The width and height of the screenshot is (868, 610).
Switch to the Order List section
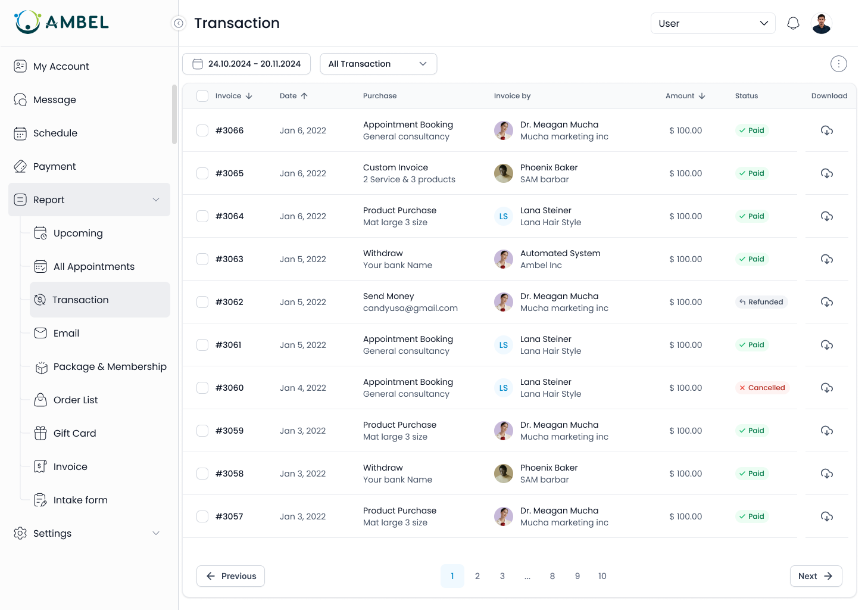pyautogui.click(x=76, y=400)
